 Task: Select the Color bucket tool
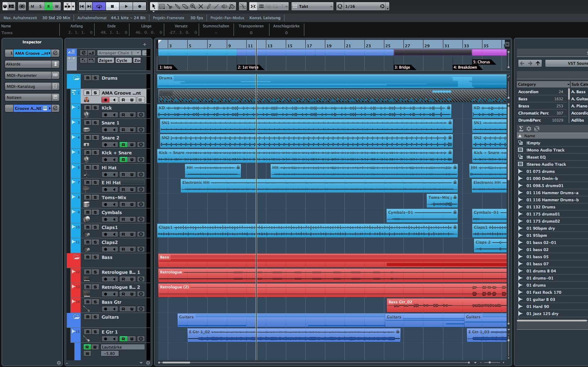pyautogui.click(x=232, y=6)
